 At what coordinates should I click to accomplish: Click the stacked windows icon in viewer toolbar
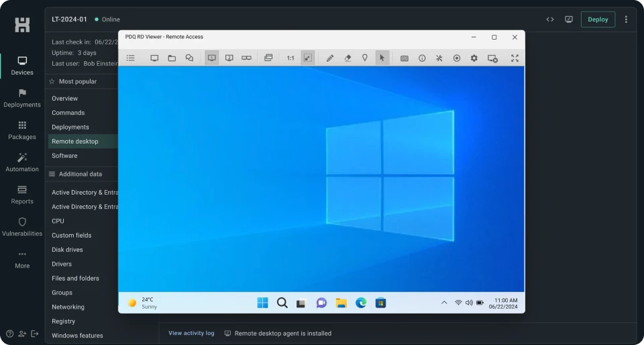[x=268, y=58]
